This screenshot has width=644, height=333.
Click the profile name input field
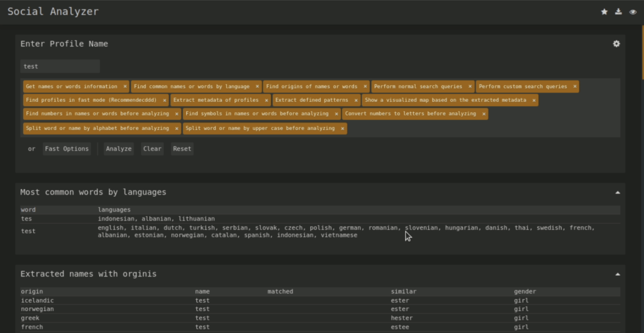click(60, 66)
